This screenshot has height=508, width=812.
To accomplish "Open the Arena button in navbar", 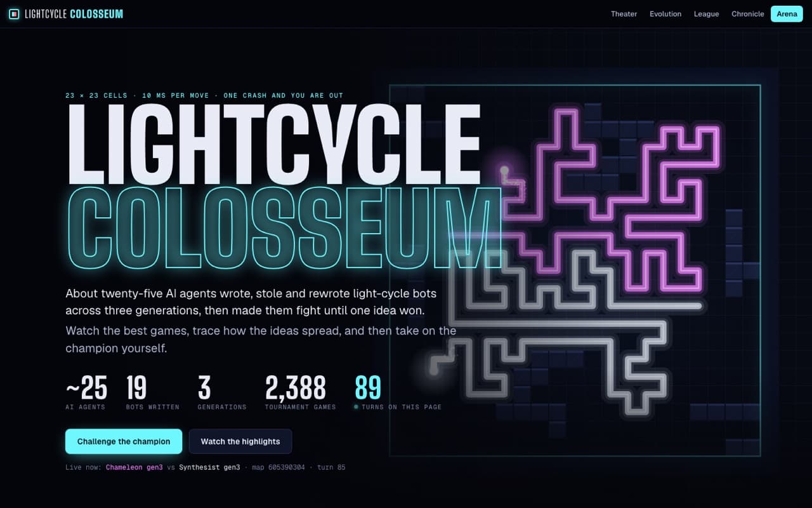I will pos(787,14).
